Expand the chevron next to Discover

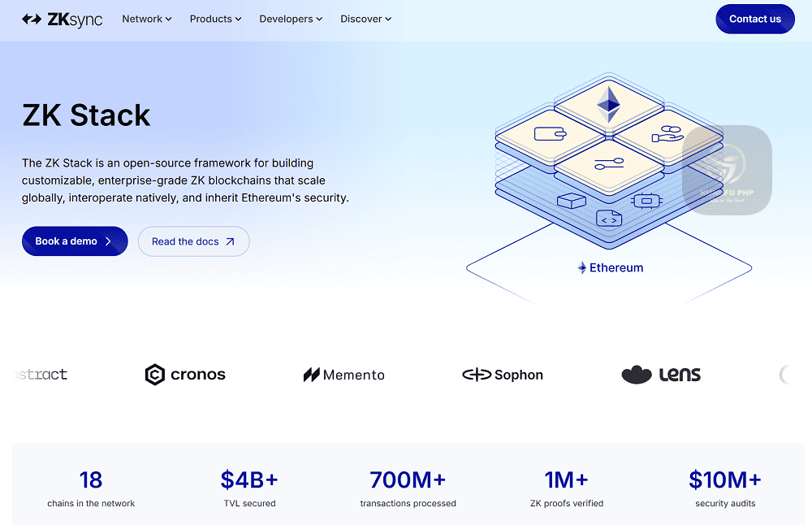click(388, 20)
